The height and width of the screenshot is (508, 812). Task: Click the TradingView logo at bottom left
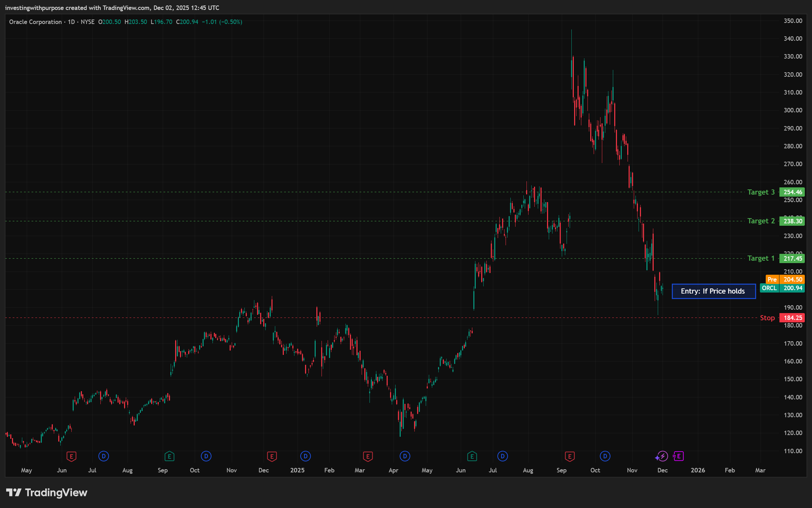pos(47,493)
